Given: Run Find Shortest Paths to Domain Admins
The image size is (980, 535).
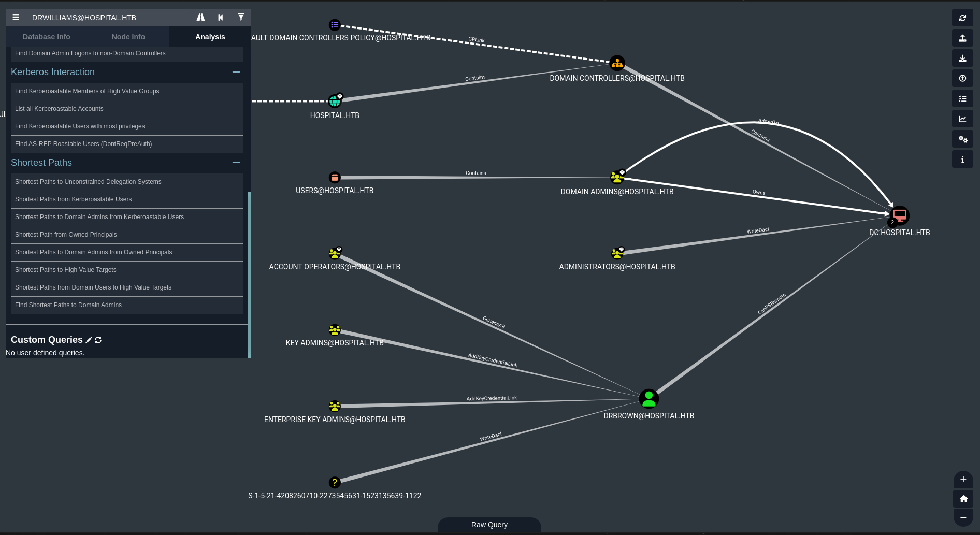Looking at the screenshot, I should [68, 305].
